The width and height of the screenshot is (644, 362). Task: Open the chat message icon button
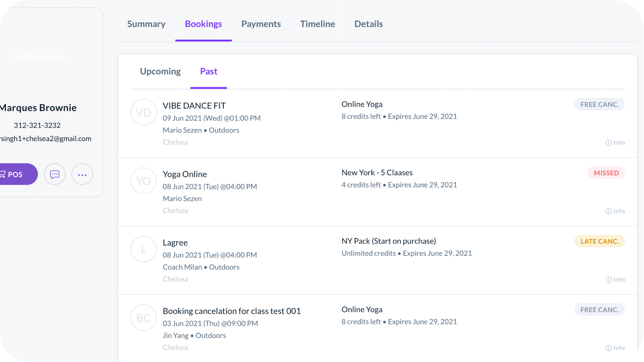55,174
